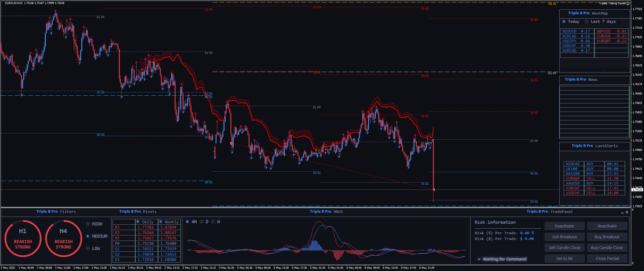Select the LOW filter option
This screenshot has width=644, height=271.
pyautogui.click(x=88, y=249)
